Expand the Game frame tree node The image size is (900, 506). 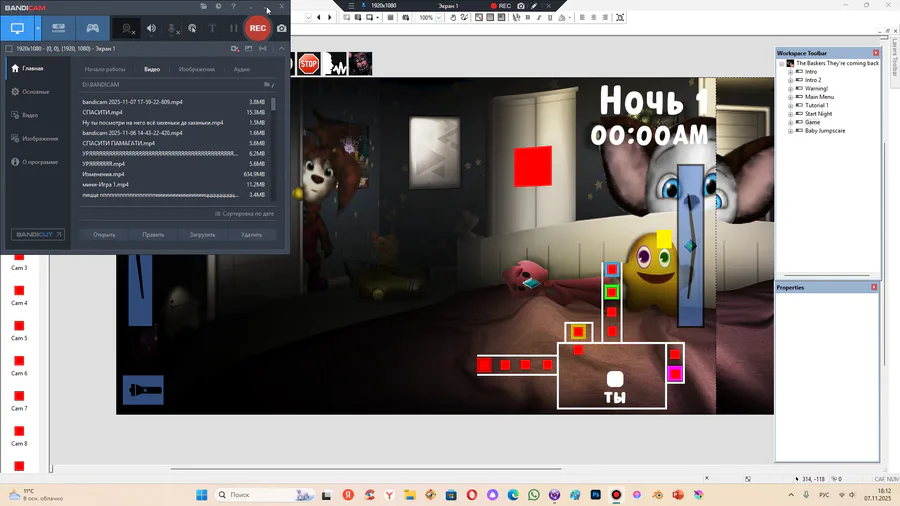[790, 123]
